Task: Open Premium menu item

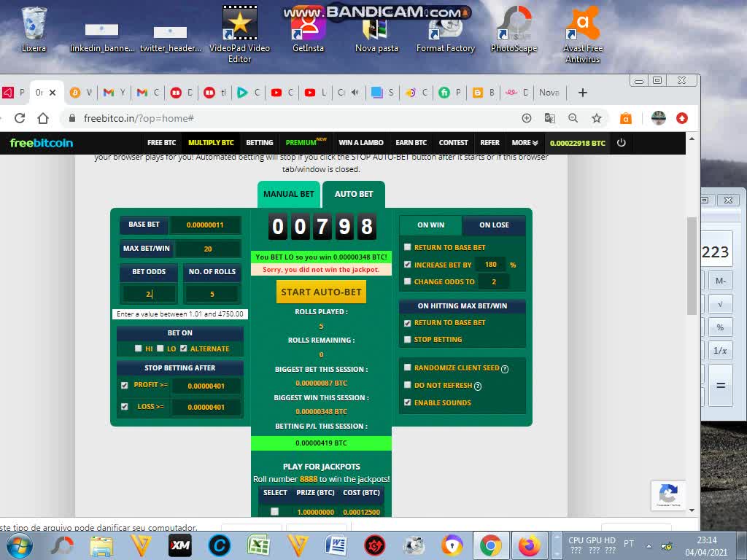Action: point(306,142)
